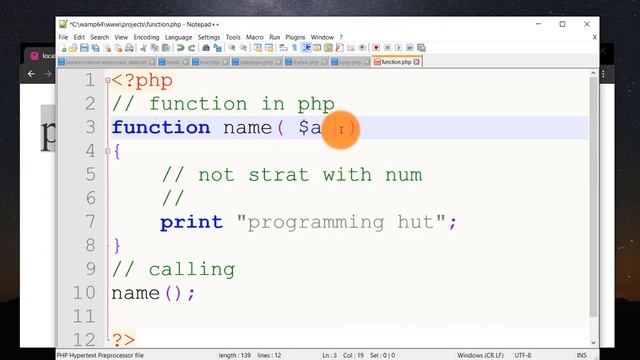Close the function.php tab with its red X
The image size is (640, 360).
point(416,62)
